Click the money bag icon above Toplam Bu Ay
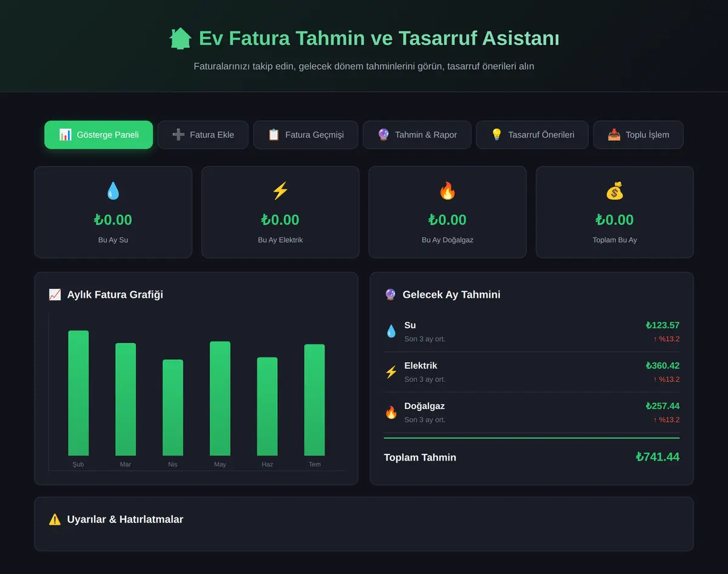 point(615,191)
